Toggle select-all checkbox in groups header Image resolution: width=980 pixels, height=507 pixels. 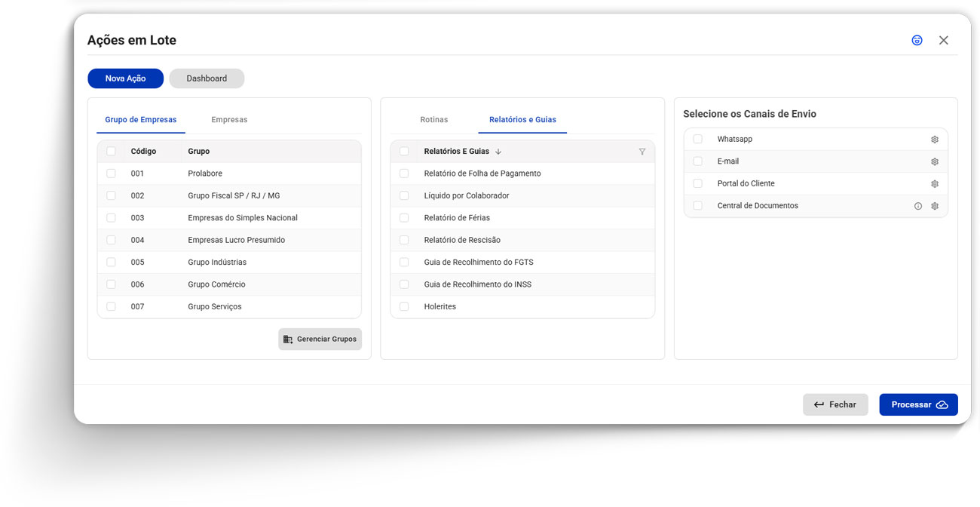coord(111,152)
